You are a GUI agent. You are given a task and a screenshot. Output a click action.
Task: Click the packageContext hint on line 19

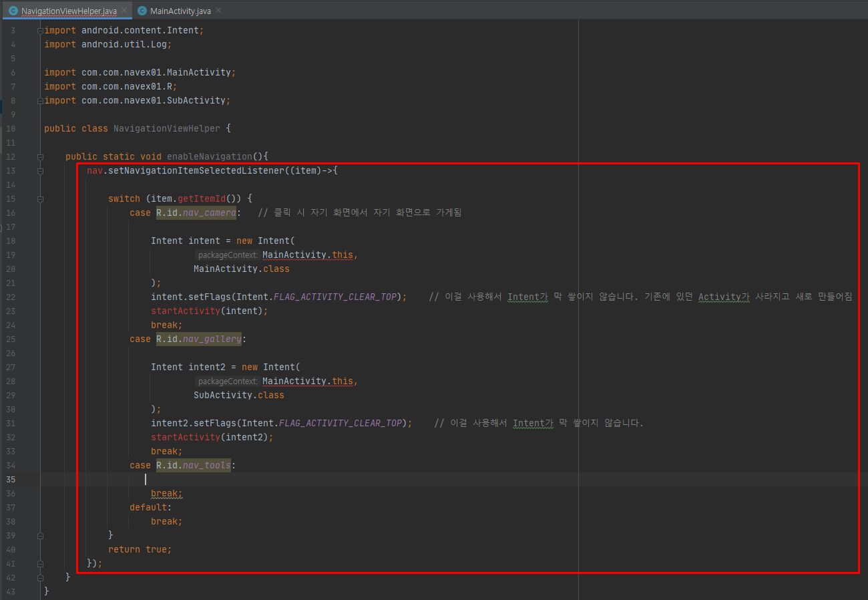point(227,255)
